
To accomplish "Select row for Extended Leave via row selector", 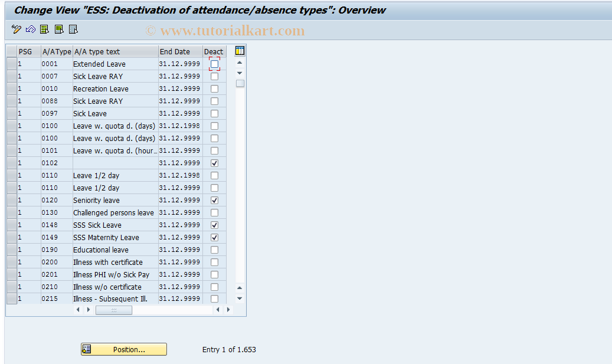I will pyautogui.click(x=12, y=64).
